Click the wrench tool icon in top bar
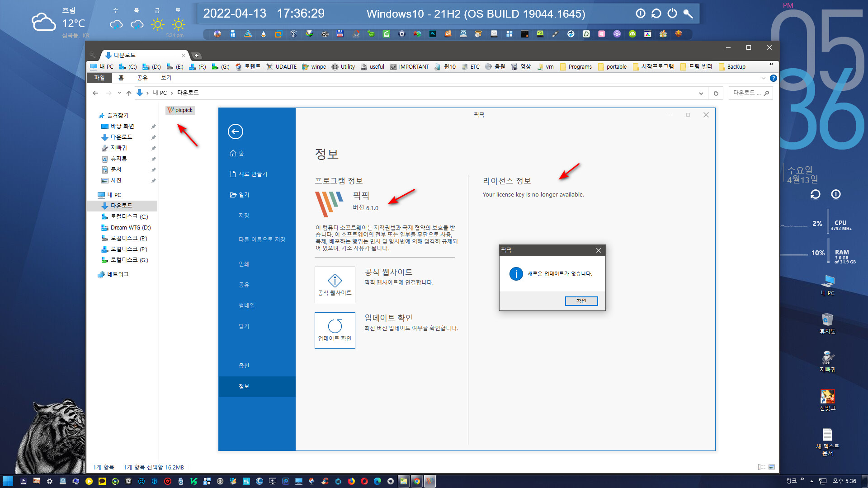 tap(688, 14)
